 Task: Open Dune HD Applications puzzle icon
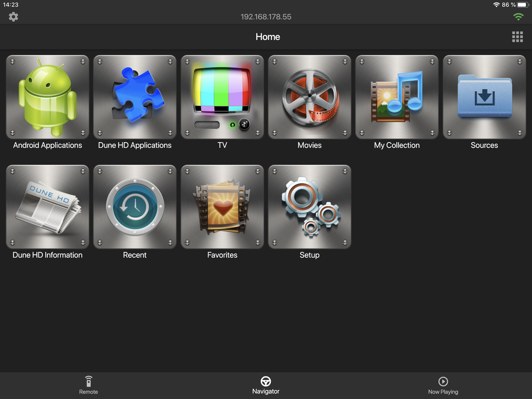(135, 97)
